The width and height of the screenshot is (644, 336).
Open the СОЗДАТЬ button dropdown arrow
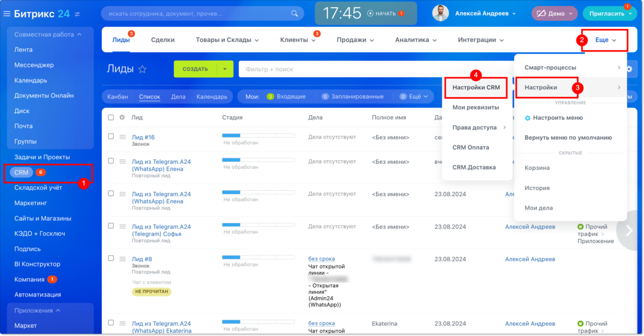[x=225, y=69]
